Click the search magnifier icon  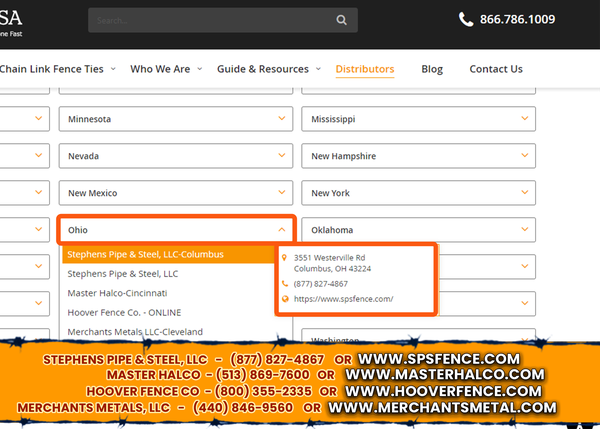[341, 20]
